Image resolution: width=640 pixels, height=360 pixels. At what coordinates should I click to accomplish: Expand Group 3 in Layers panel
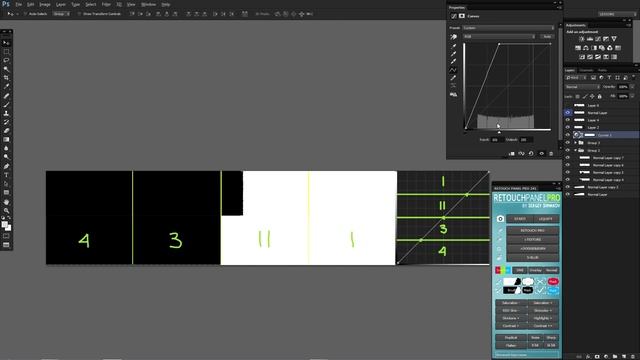coord(576,143)
